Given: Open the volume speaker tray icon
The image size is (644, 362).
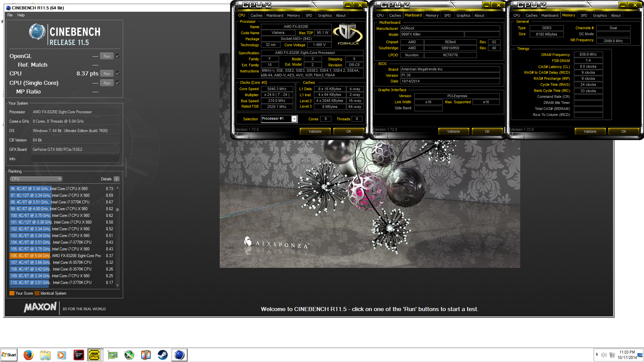Looking at the screenshot, I should (x=604, y=355).
